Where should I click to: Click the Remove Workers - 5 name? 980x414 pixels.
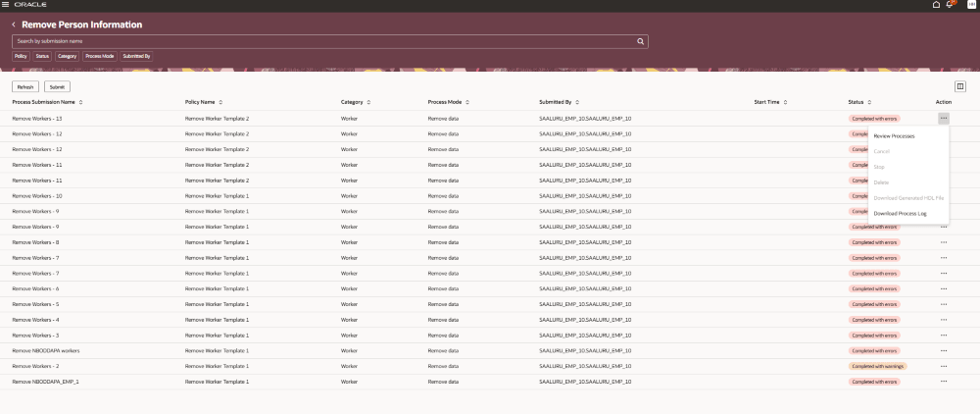pos(35,304)
